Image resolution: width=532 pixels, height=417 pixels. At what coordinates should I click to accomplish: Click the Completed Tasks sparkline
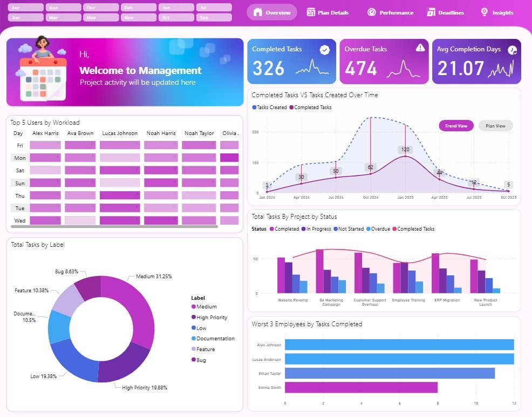312,67
